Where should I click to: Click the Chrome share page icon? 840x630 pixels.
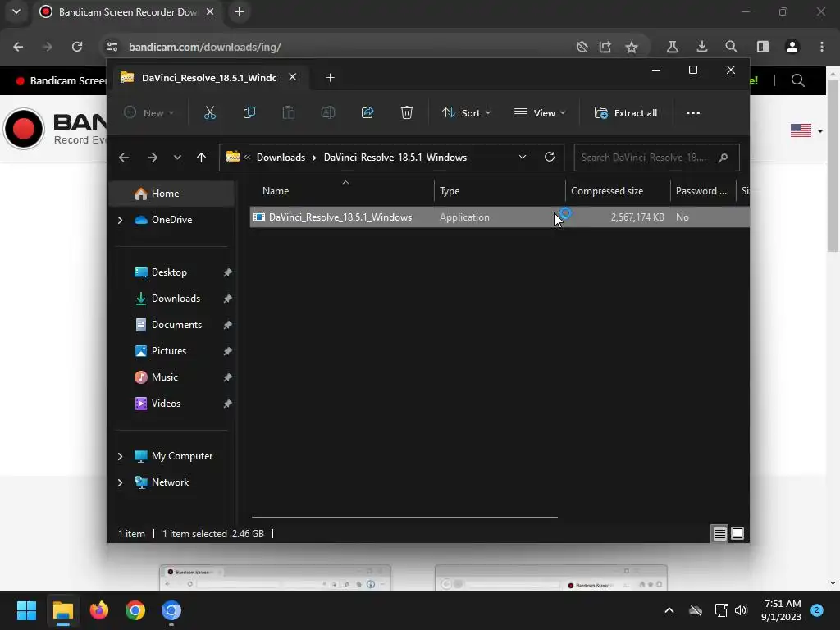coord(605,47)
